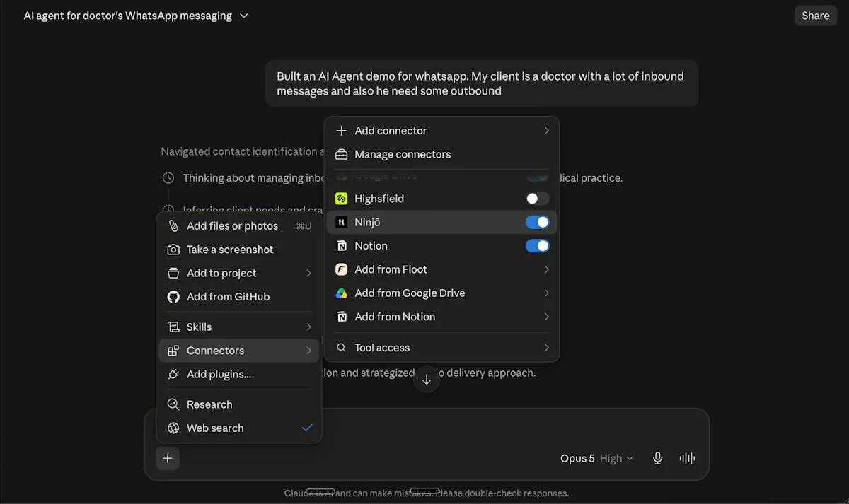Viewport: 849px width, 504px height.
Task: Start voice mode with waveform icon
Action: click(687, 458)
